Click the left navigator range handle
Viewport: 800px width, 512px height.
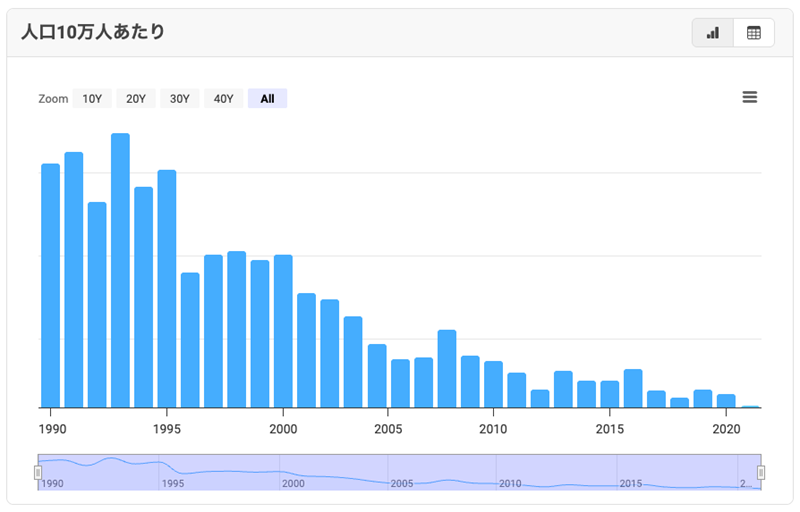coord(38,472)
